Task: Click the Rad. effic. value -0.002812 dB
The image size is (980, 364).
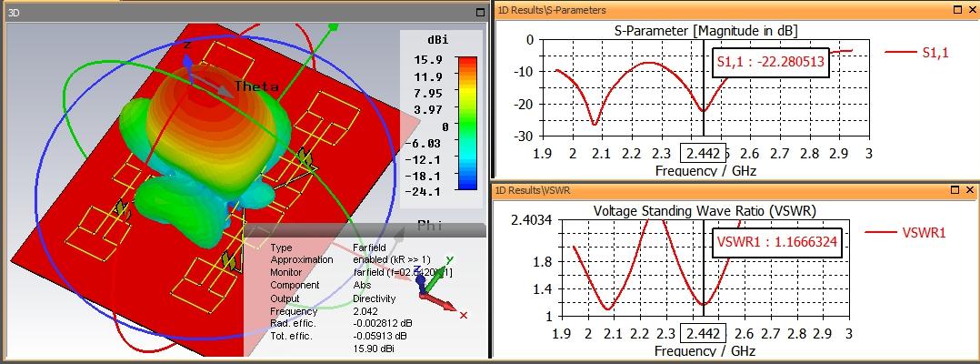Action: tap(383, 323)
